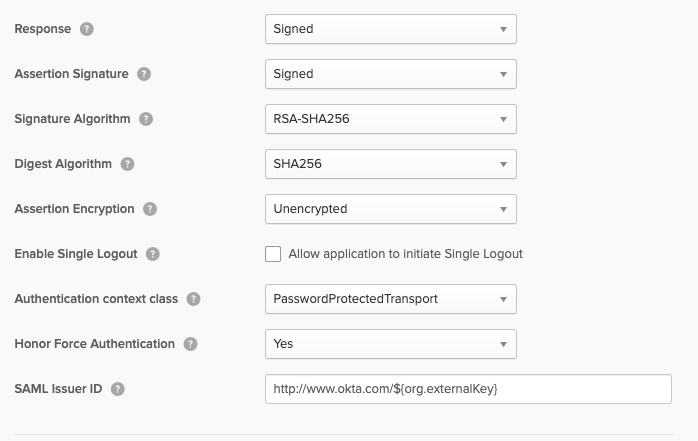The height and width of the screenshot is (441, 698).
Task: Click the Authentication context class label
Action: point(96,299)
